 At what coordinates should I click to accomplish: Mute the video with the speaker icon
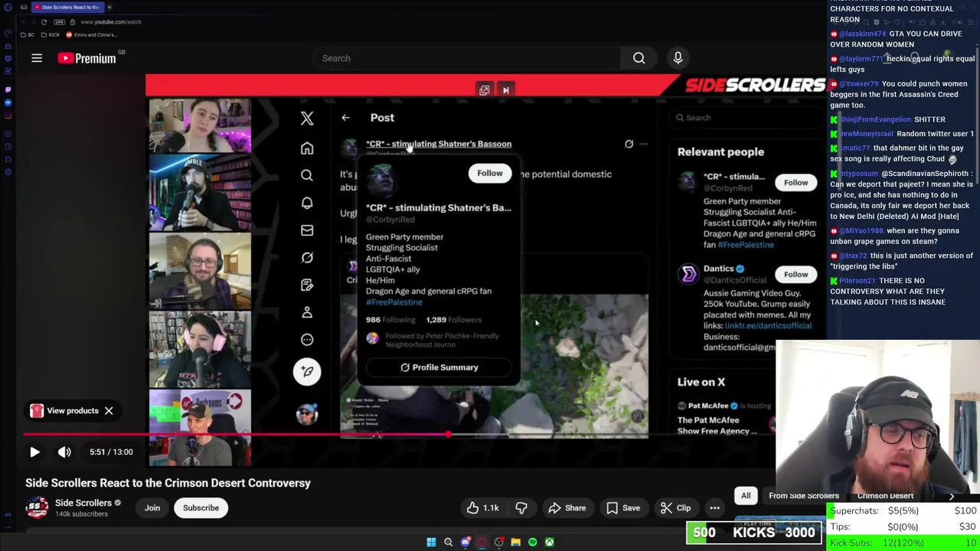64,452
